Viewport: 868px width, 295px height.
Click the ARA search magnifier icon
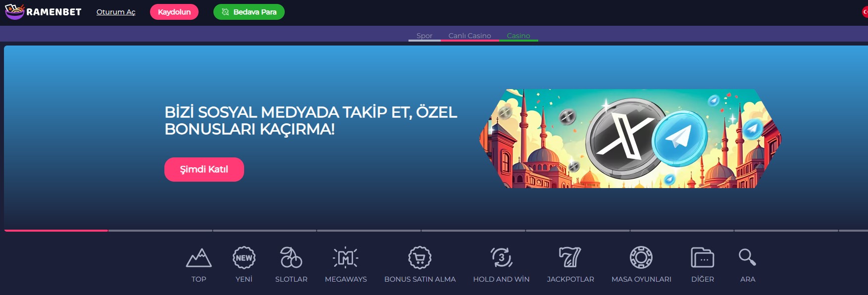click(x=748, y=258)
